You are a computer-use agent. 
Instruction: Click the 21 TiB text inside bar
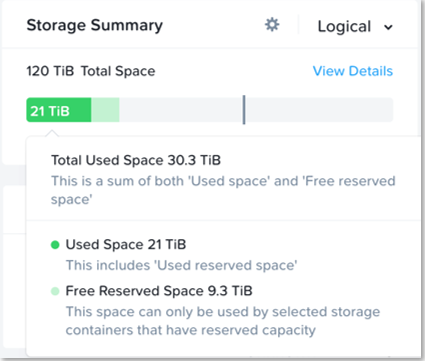pyautogui.click(x=50, y=111)
